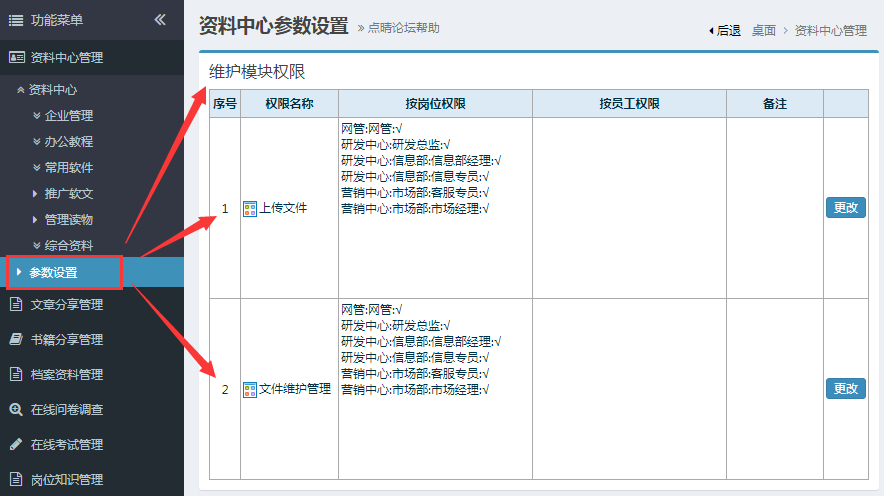Open the 文章分享管理 menu

click(92, 304)
